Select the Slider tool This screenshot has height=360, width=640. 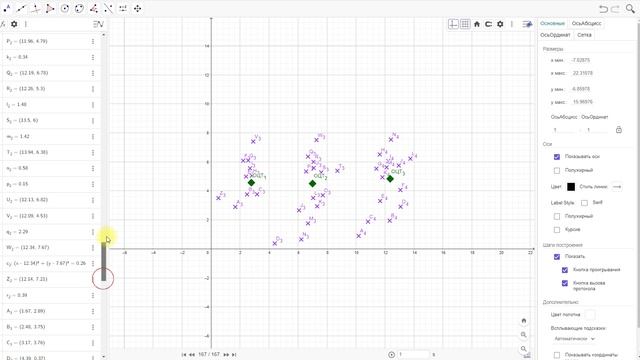click(x=123, y=8)
